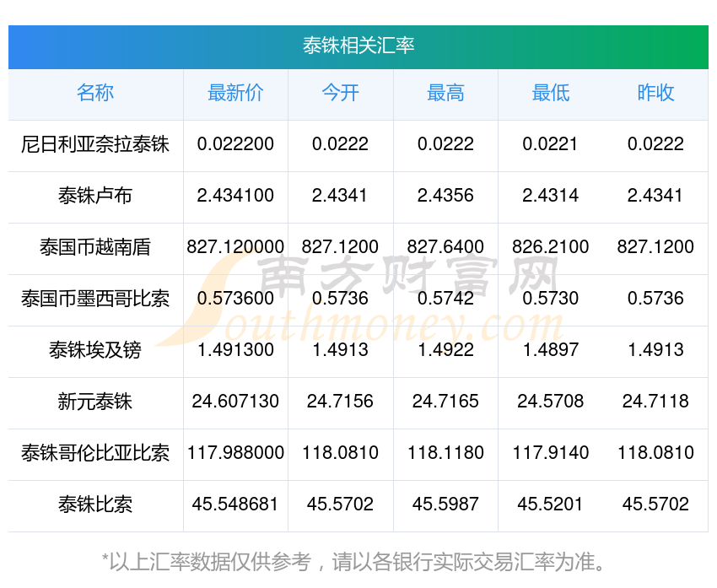Viewport: 717px width, 588px height.
Task: Click the 新元泰铢 latest price 24.607130
Action: (x=235, y=402)
